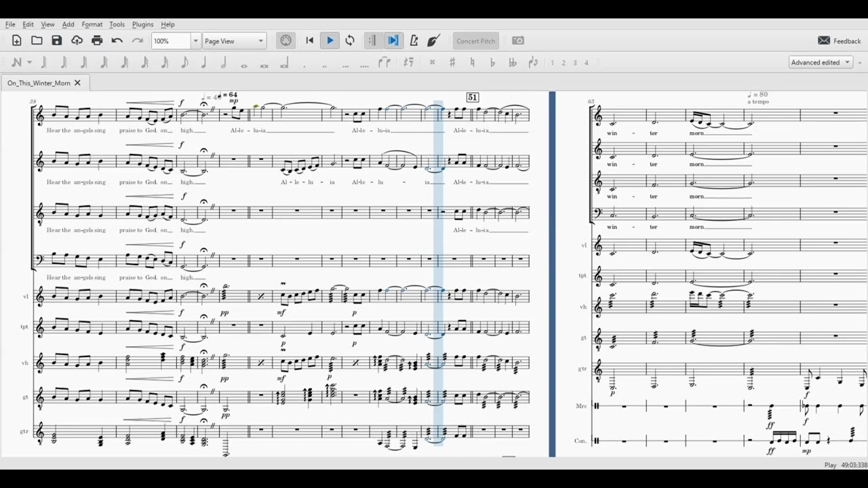This screenshot has width=868, height=488.
Task: Save the score with the floppy icon
Action: click(x=57, y=41)
